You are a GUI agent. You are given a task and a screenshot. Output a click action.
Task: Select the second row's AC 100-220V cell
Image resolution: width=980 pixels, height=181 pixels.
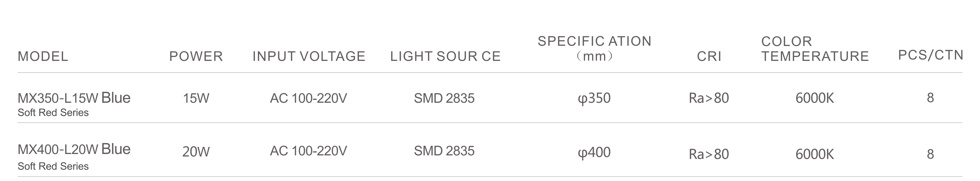pos(309,151)
